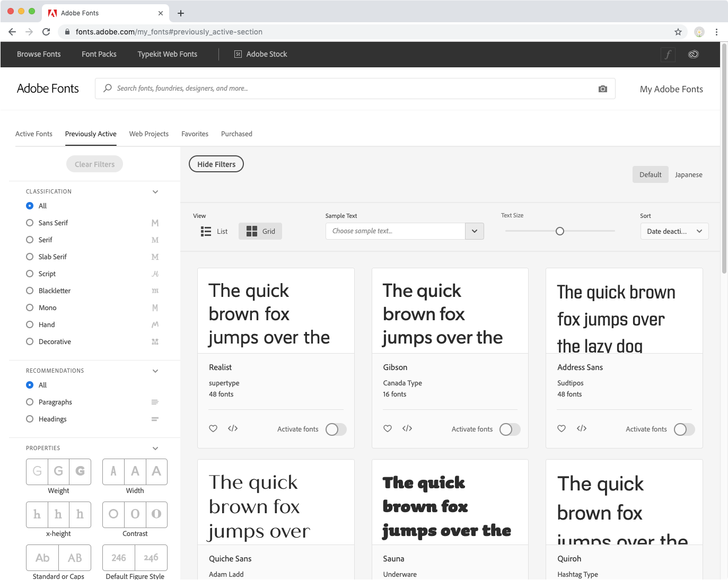
Task: Open Font Packs in top navigation
Action: (99, 54)
